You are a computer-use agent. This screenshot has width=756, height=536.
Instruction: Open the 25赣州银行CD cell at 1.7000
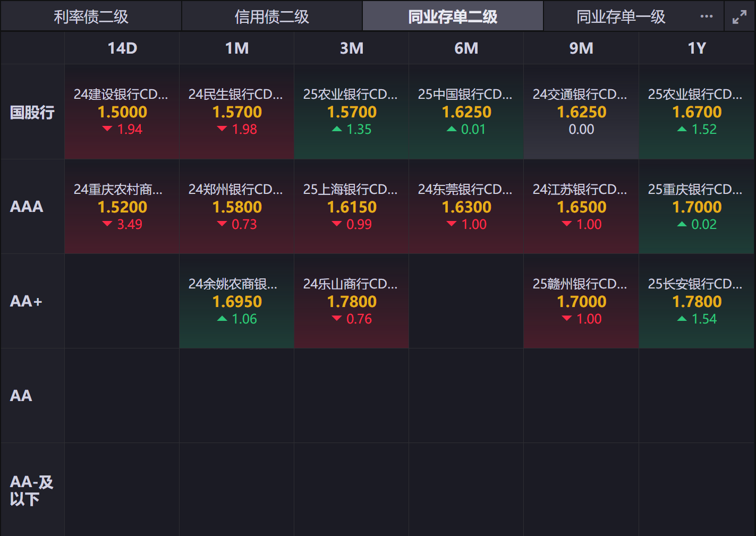coord(581,301)
